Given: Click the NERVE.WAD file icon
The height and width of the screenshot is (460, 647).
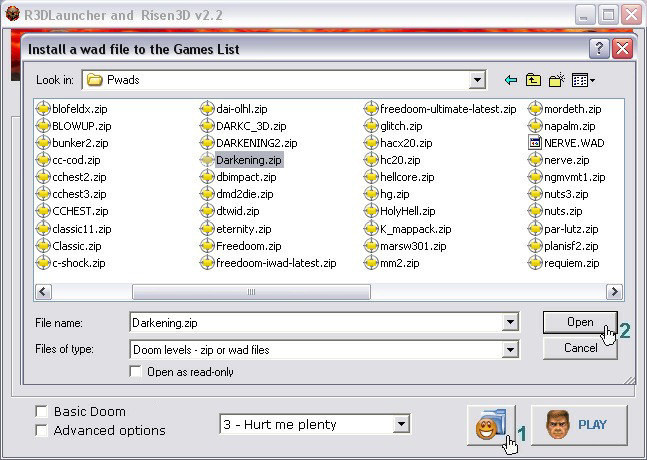Looking at the screenshot, I should 535,143.
